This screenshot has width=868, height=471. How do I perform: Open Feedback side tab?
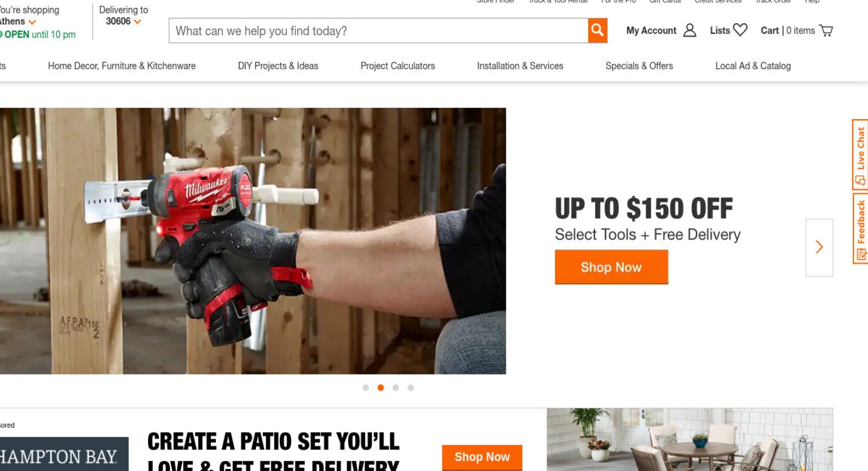click(860, 228)
